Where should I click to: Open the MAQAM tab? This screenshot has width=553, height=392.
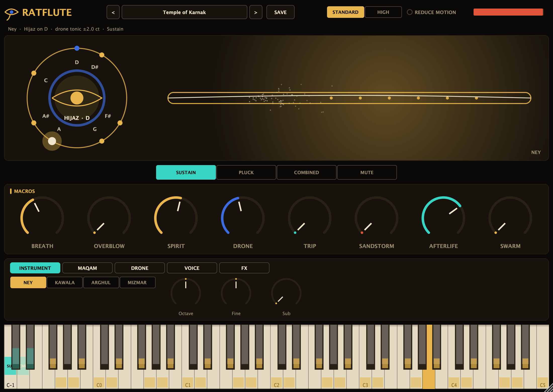(x=87, y=268)
